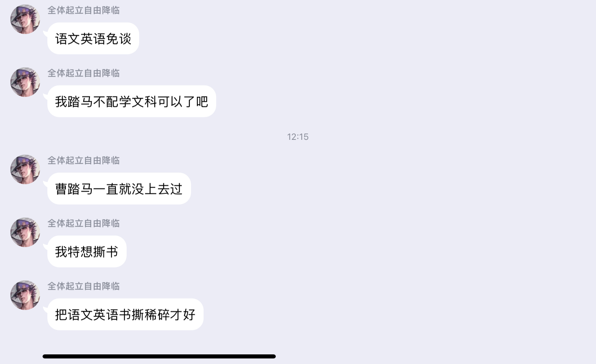Click the 12:15 timestamp label
This screenshot has height=364, width=596.
pyautogui.click(x=298, y=137)
